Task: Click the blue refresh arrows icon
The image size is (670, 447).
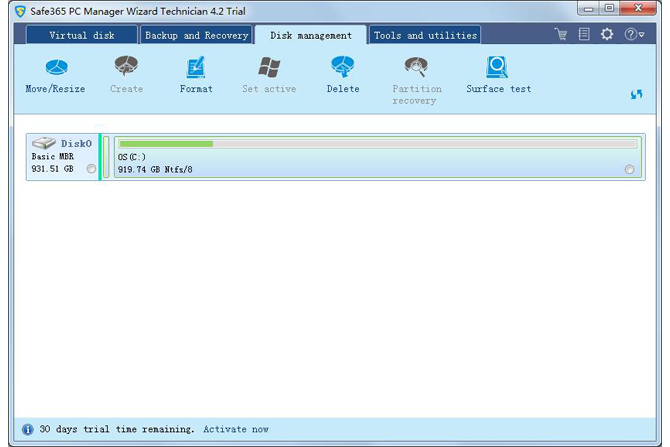Action: [636, 94]
